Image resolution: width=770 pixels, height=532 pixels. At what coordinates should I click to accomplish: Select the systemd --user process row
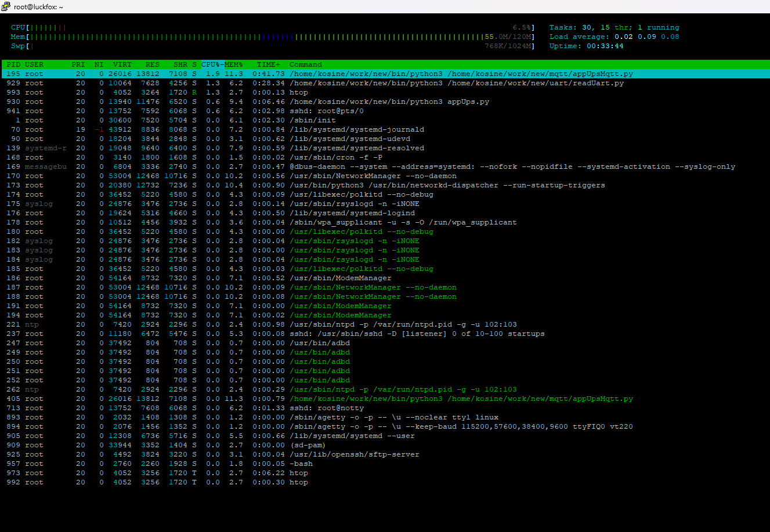pyautogui.click(x=385, y=436)
